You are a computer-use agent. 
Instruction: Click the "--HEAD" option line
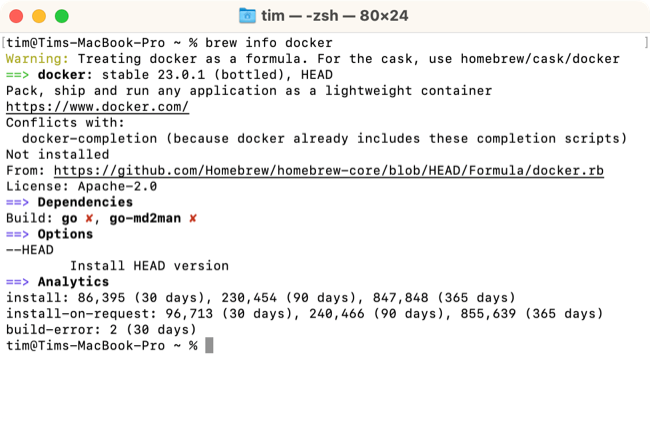point(30,250)
